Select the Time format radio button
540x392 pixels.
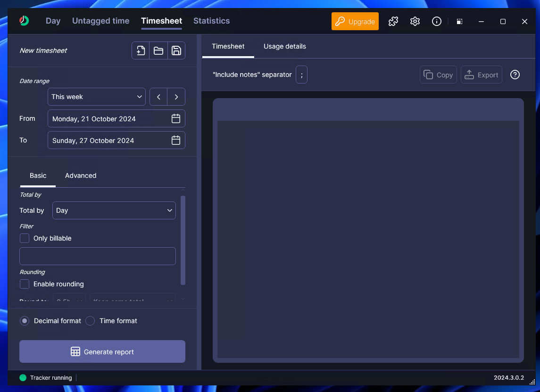90,321
